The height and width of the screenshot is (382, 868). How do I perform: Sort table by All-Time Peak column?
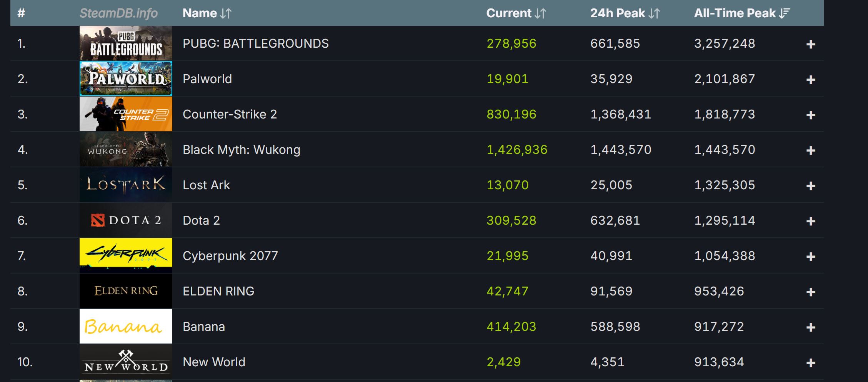coord(742,13)
